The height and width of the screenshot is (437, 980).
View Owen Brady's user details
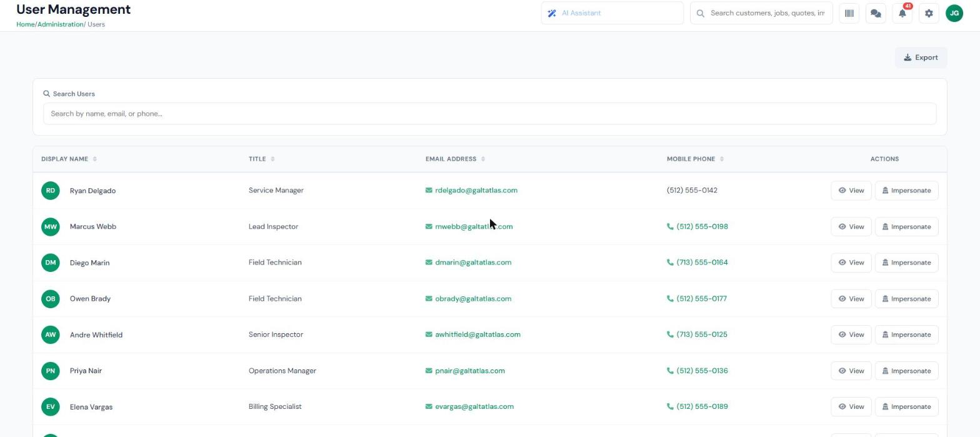851,299
